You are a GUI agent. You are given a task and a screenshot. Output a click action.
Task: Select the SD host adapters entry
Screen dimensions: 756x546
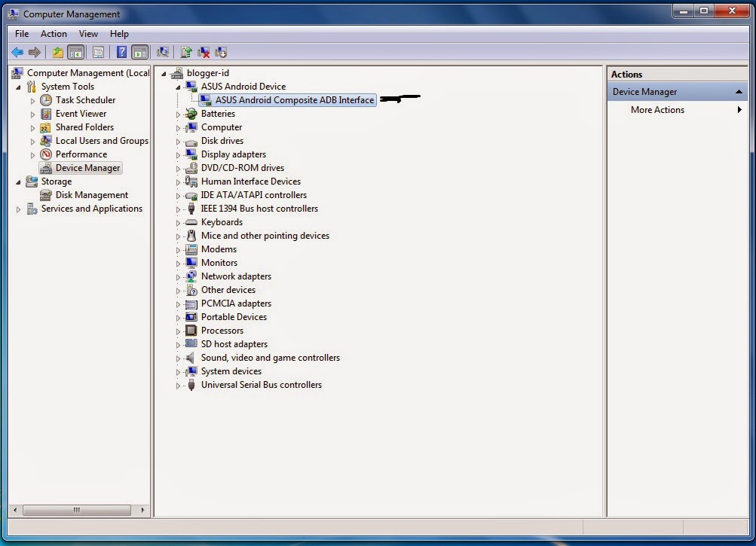point(234,343)
